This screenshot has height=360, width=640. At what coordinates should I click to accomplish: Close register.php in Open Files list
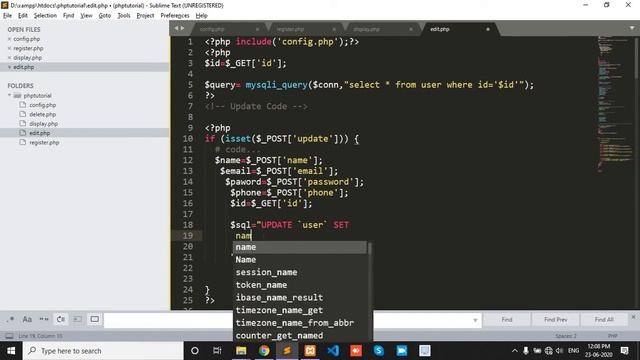tap(9, 49)
